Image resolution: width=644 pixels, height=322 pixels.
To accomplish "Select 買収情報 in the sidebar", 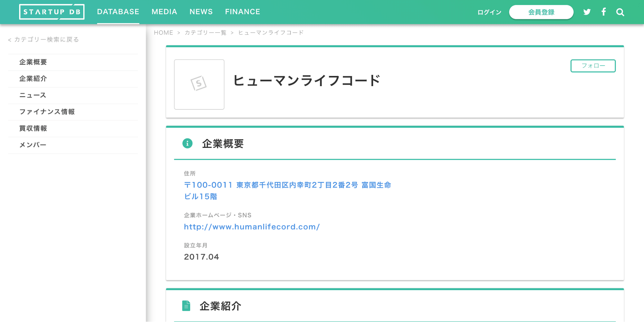I will (x=73, y=129).
